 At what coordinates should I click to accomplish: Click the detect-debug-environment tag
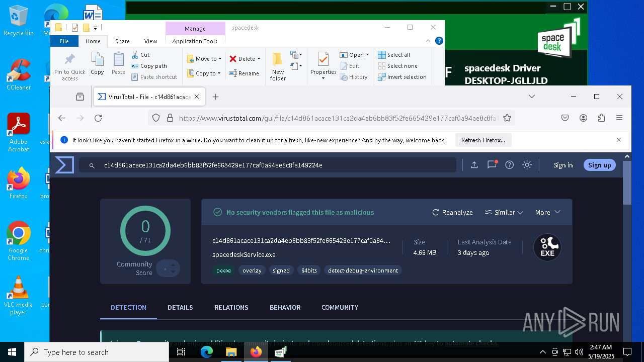(363, 270)
